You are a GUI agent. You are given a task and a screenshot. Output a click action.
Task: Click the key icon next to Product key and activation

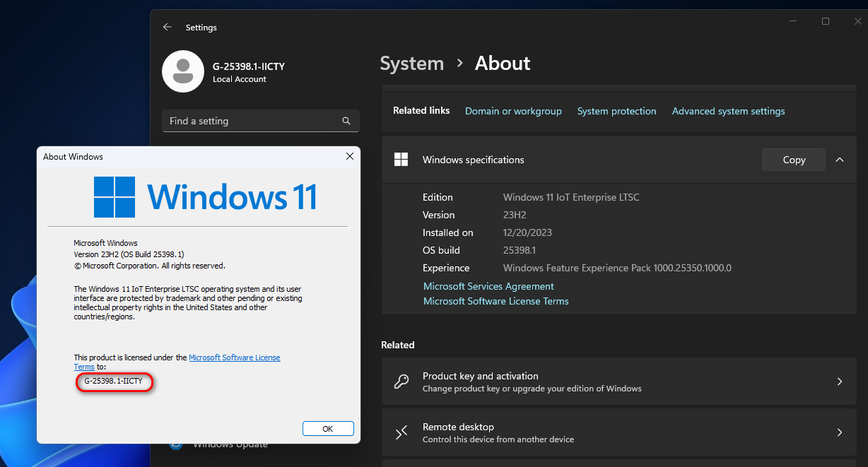[401, 382]
